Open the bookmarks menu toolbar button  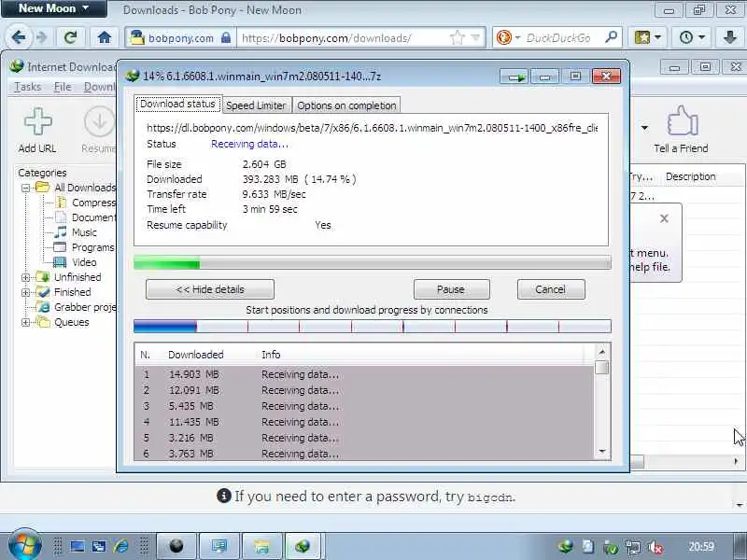click(x=647, y=37)
